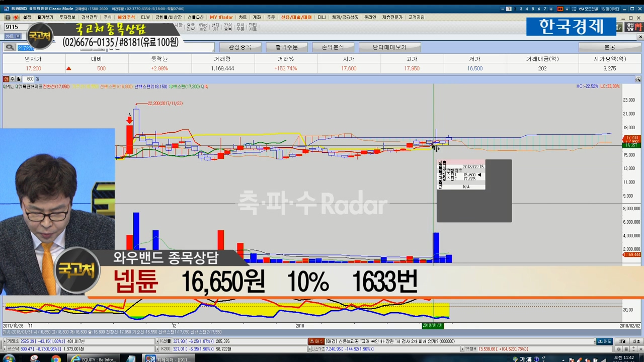This screenshot has height=362, width=644.
Task: Open Windows Start button
Action: tap(9, 358)
